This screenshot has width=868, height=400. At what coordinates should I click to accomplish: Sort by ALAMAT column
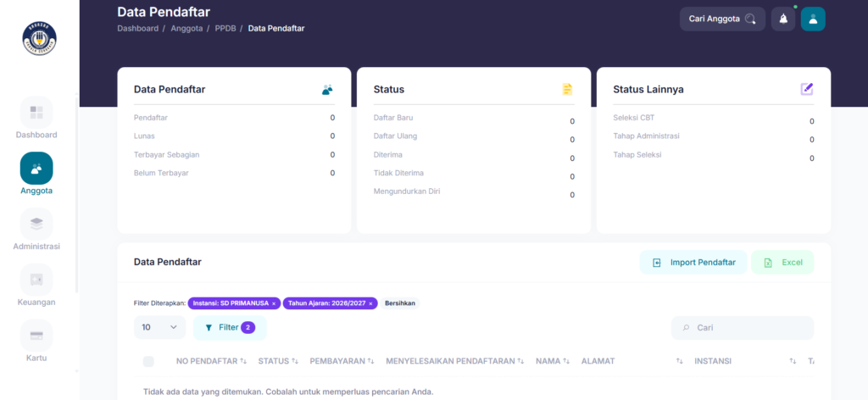pos(632,361)
